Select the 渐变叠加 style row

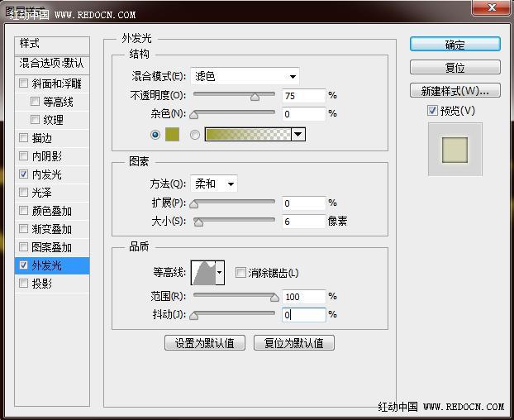[x=52, y=229]
